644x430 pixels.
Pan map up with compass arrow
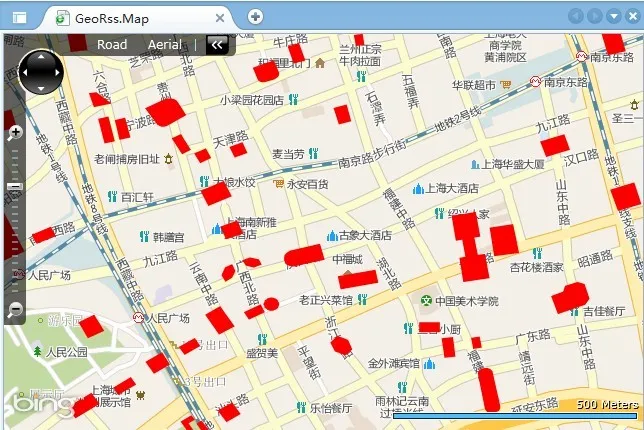point(41,57)
